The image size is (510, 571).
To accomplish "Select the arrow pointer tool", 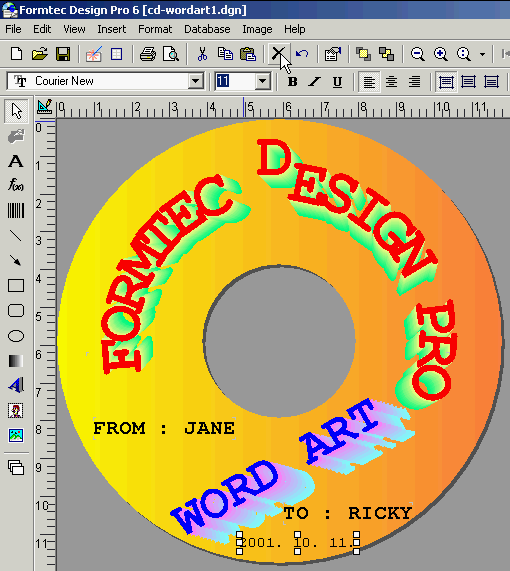I will coord(16,111).
